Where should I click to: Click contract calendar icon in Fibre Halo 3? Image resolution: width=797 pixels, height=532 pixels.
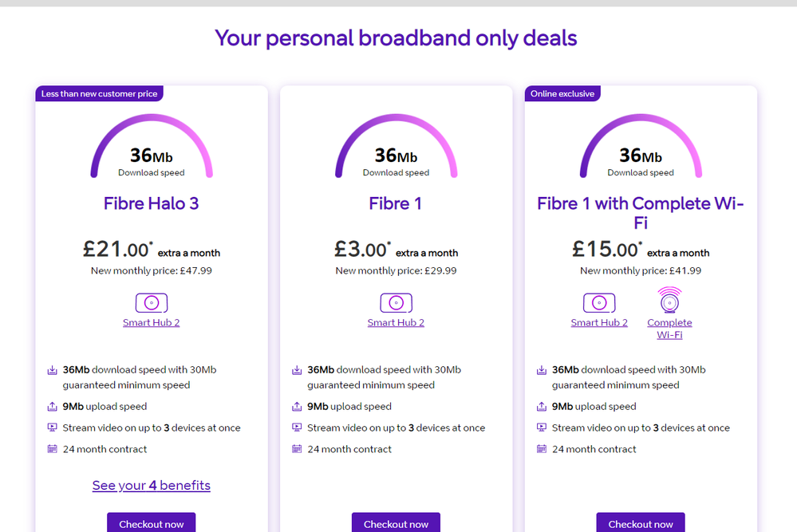coord(53,449)
